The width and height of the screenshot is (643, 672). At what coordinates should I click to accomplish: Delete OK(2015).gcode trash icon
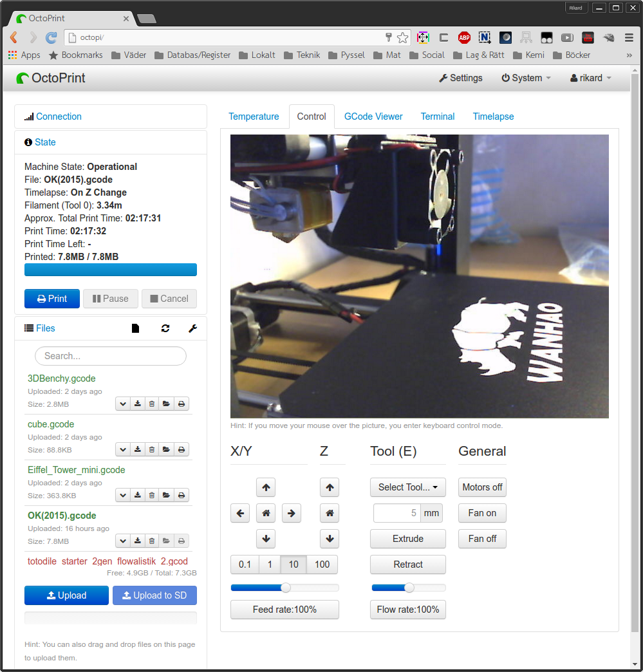point(152,541)
